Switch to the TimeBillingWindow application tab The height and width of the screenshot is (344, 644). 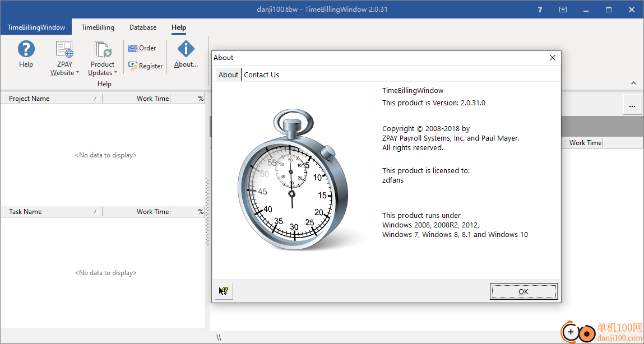[36, 27]
